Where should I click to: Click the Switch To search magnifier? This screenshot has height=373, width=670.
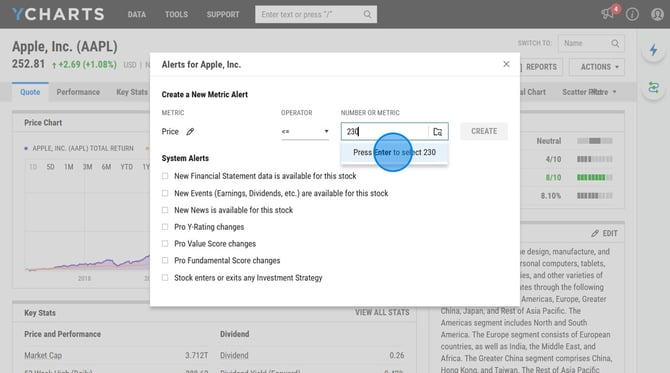[615, 43]
